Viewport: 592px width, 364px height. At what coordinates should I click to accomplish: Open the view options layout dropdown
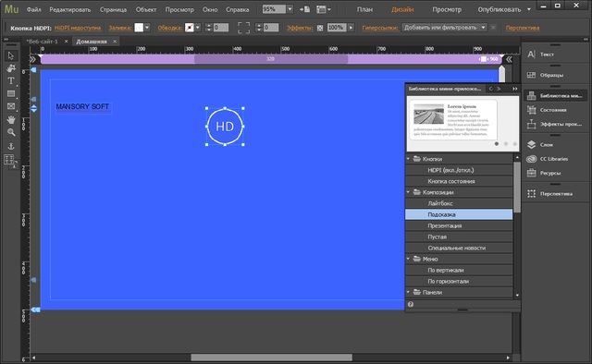(x=324, y=9)
